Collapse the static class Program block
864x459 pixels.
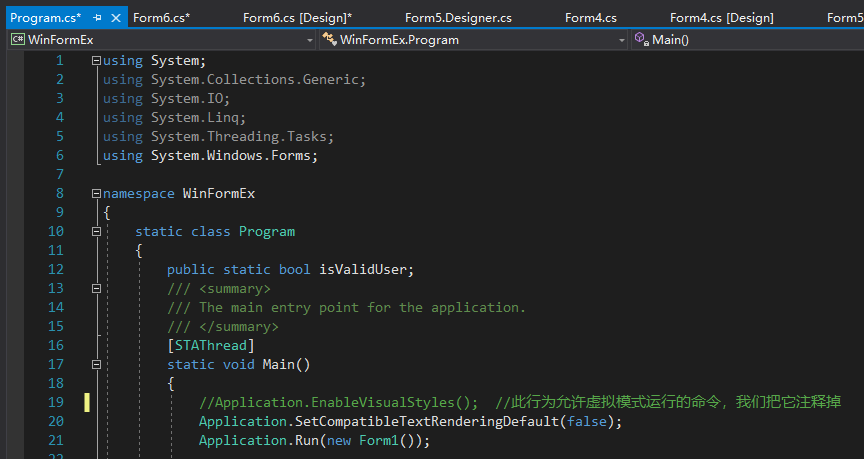(96, 231)
